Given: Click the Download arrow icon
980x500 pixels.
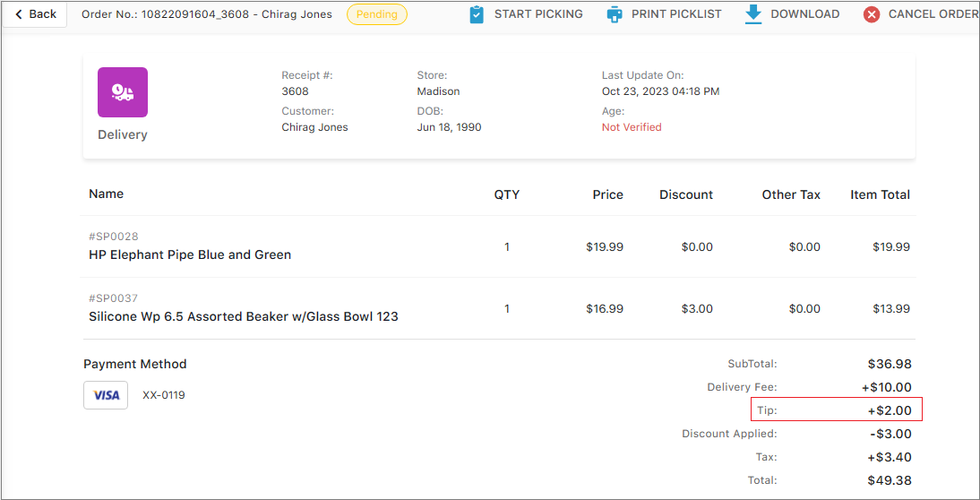Looking at the screenshot, I should click(753, 14).
